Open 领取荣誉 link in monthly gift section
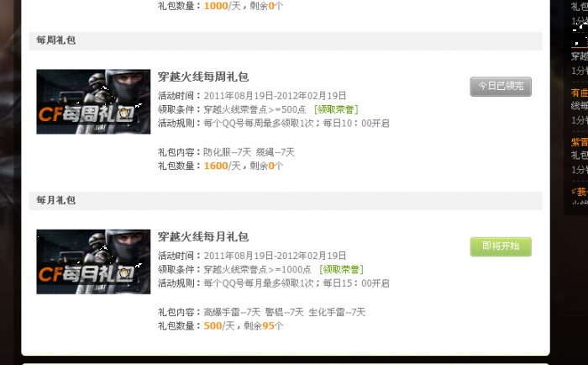 (341, 270)
